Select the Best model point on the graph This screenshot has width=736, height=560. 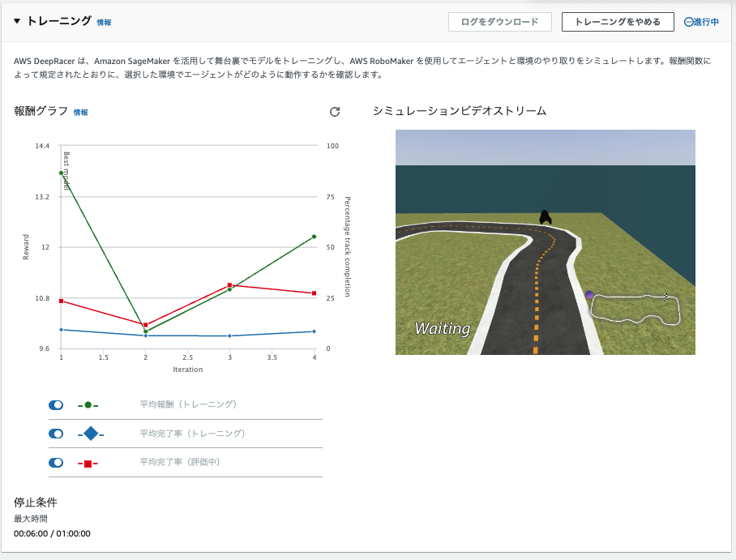(x=60, y=173)
